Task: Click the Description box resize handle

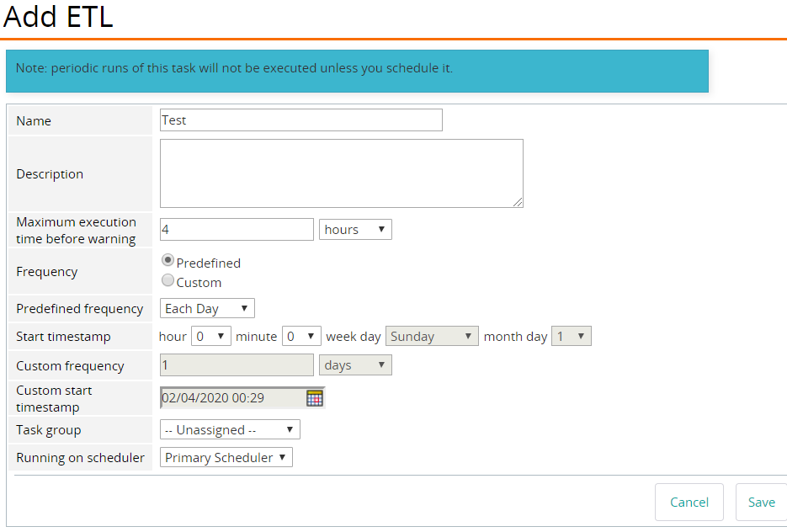Action: 518,202
